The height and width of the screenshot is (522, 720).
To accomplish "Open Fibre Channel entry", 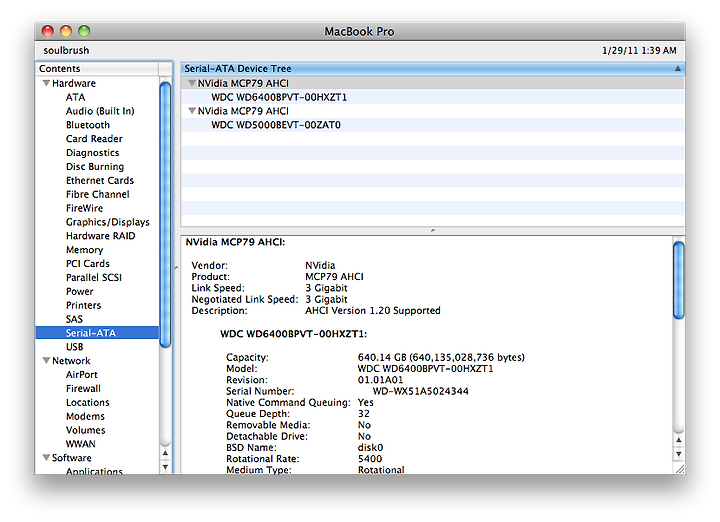I will pyautogui.click(x=97, y=194).
